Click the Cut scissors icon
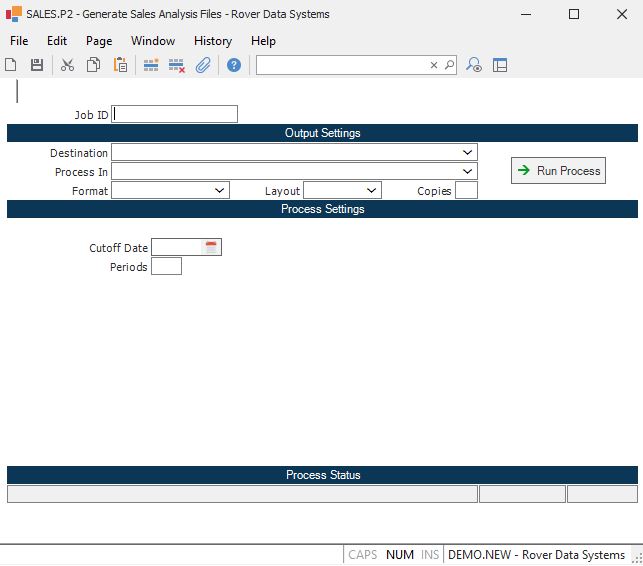The width and height of the screenshot is (643, 566). (67, 65)
